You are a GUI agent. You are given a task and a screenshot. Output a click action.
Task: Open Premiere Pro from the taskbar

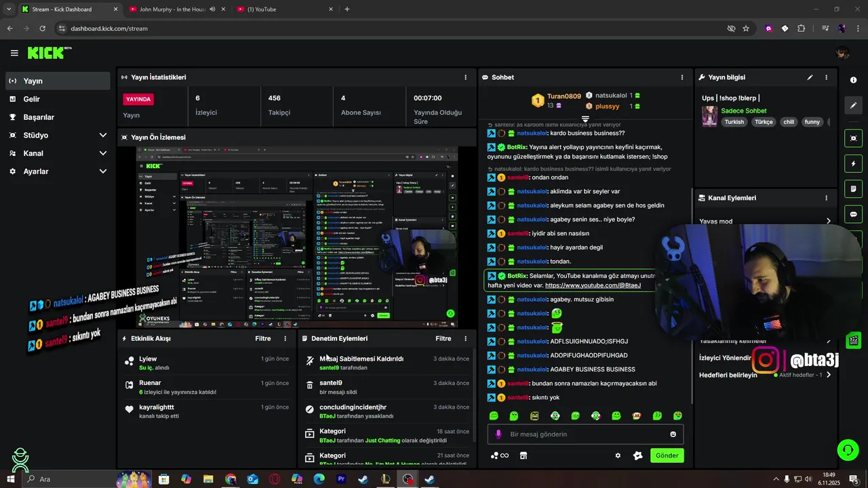coord(341,479)
